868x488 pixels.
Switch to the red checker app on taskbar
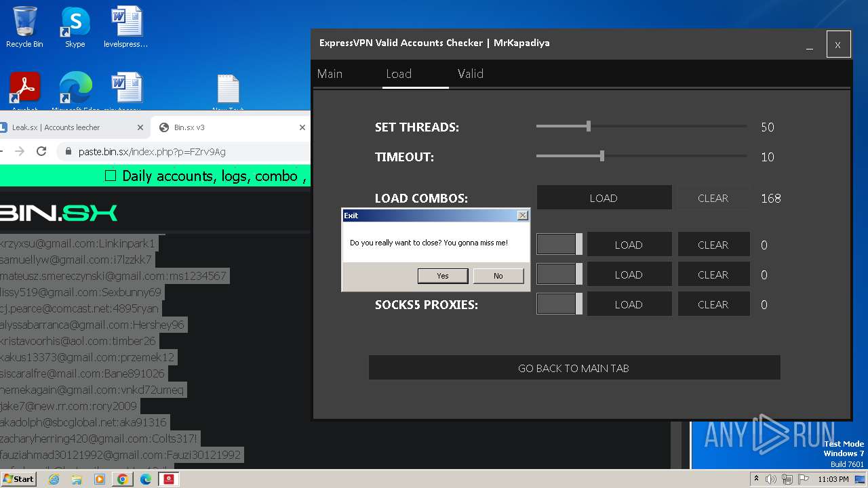click(169, 479)
